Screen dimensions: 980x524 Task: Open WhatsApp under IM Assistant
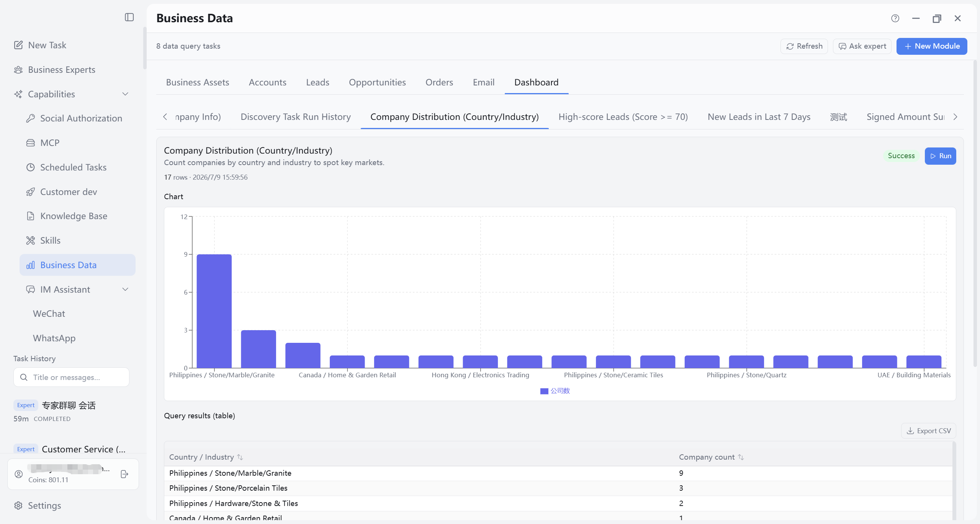(54, 338)
